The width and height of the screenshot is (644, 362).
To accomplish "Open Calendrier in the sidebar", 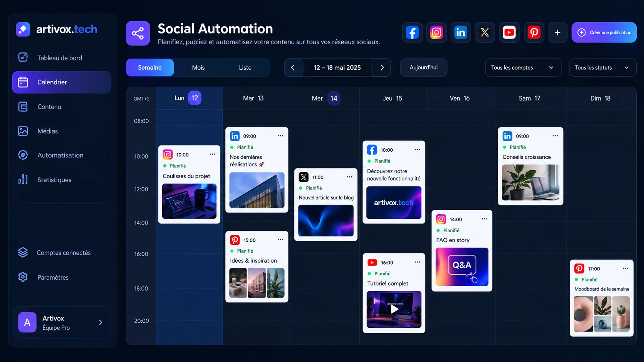I will pyautogui.click(x=62, y=82).
